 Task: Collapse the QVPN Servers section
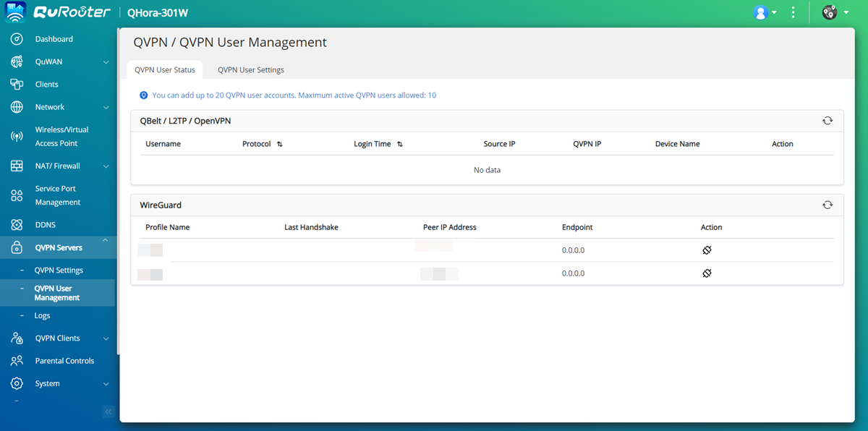click(106, 241)
